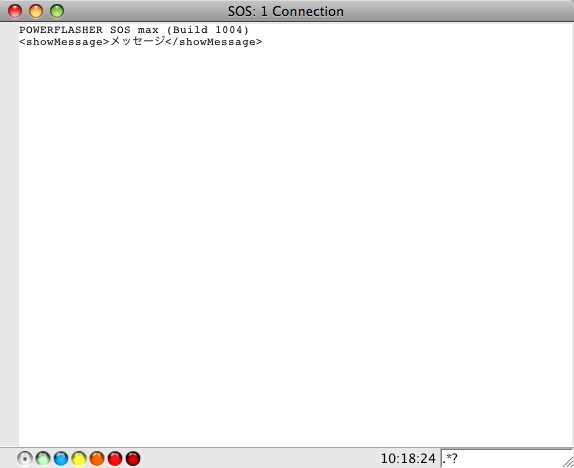The image size is (574, 468).
Task: Click the SOS: 1 Connection title
Action: tap(286, 11)
